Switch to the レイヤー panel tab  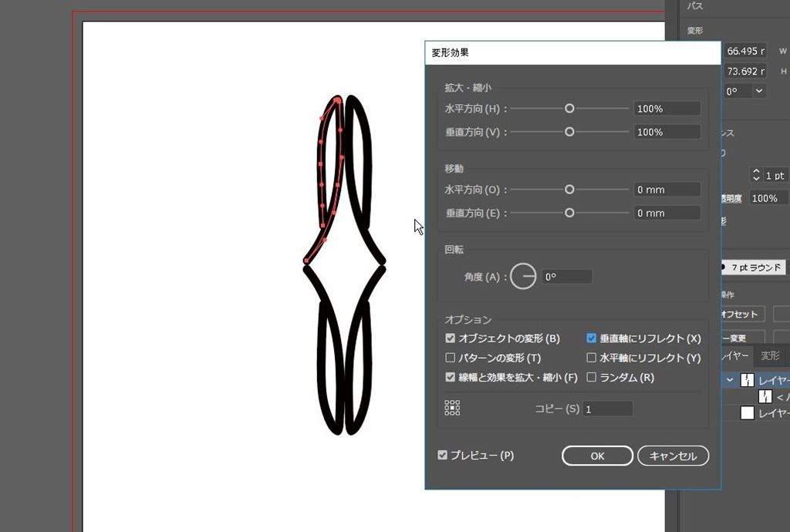click(734, 355)
